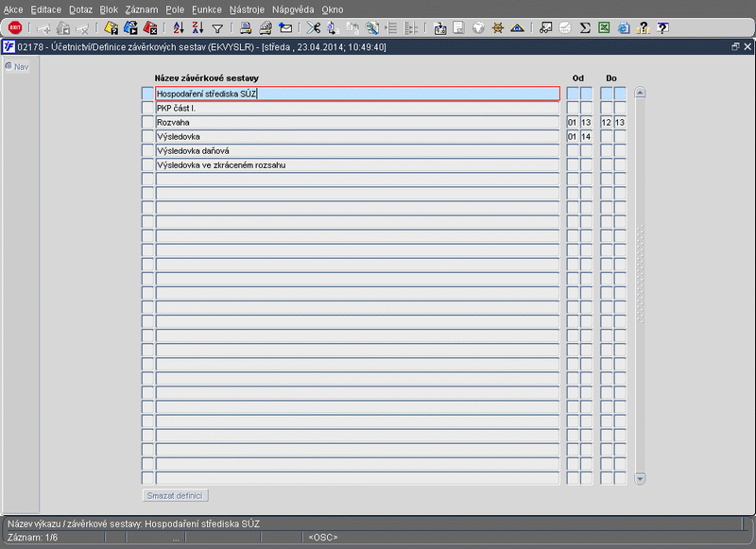This screenshot has height=549, width=756.
Task: Click the question mark with books icon
Action: tap(644, 28)
